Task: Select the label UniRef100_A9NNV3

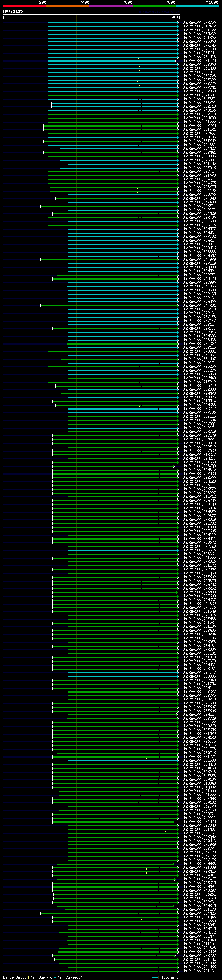Action: (199, 394)
